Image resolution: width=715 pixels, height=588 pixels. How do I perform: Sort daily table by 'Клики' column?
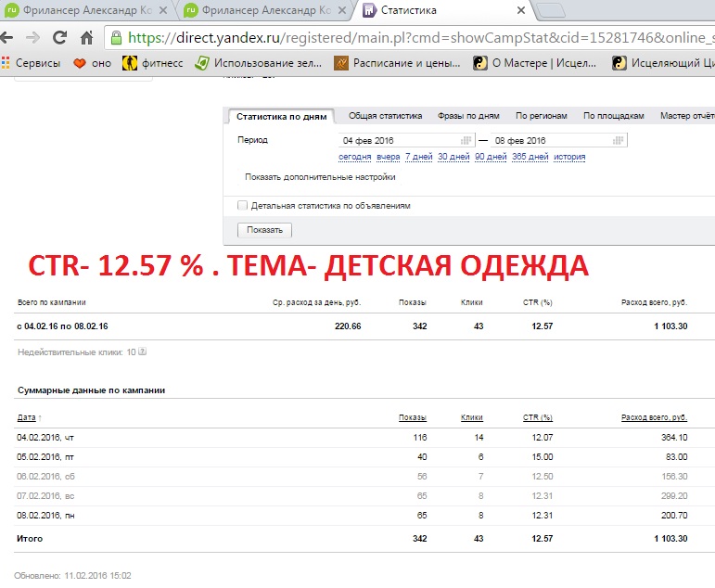[x=471, y=417]
